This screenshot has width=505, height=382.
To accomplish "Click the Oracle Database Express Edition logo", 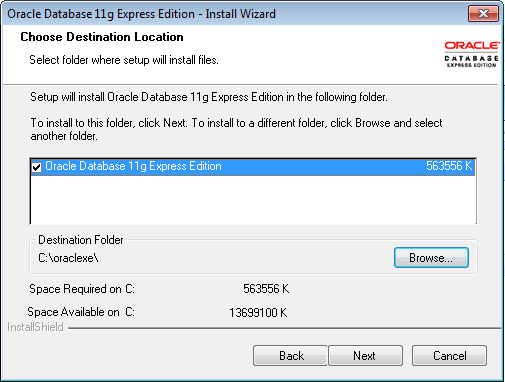I will (x=472, y=54).
